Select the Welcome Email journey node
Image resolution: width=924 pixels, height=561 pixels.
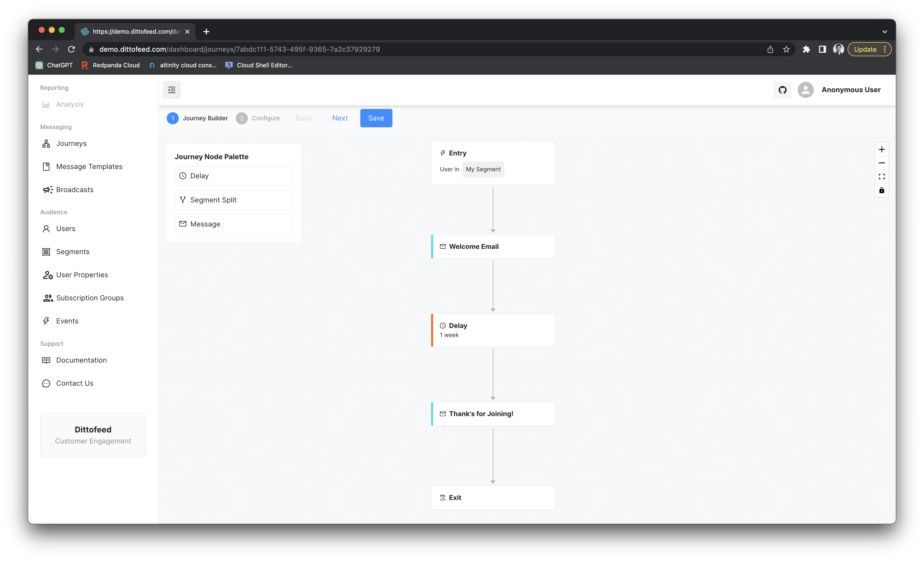(x=493, y=246)
